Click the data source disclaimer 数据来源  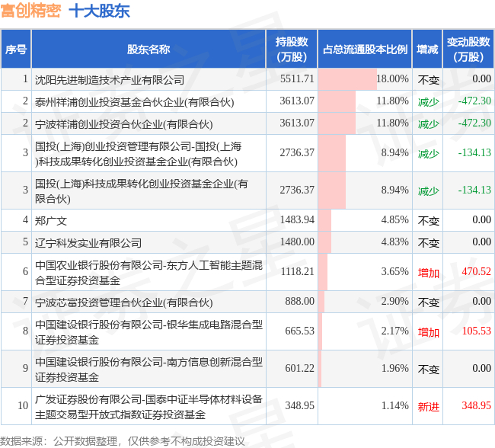point(123,441)
